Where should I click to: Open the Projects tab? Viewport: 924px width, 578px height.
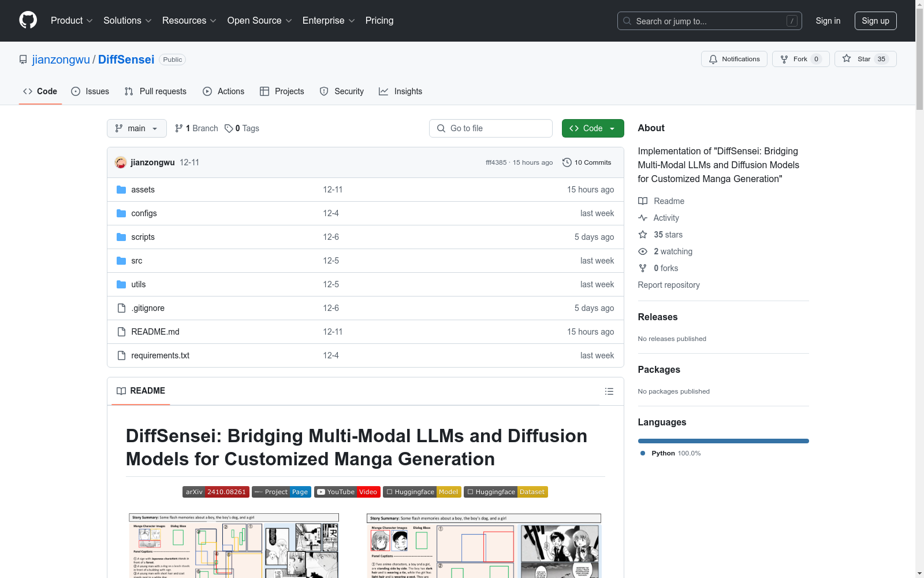click(x=282, y=91)
